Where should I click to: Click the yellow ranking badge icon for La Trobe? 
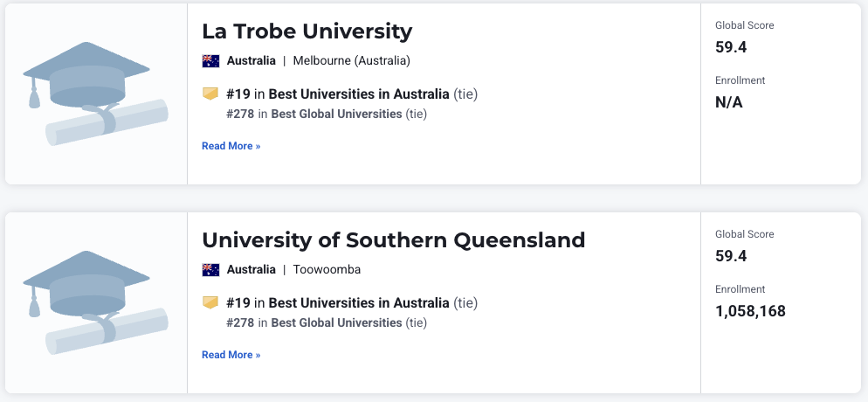tap(210, 94)
